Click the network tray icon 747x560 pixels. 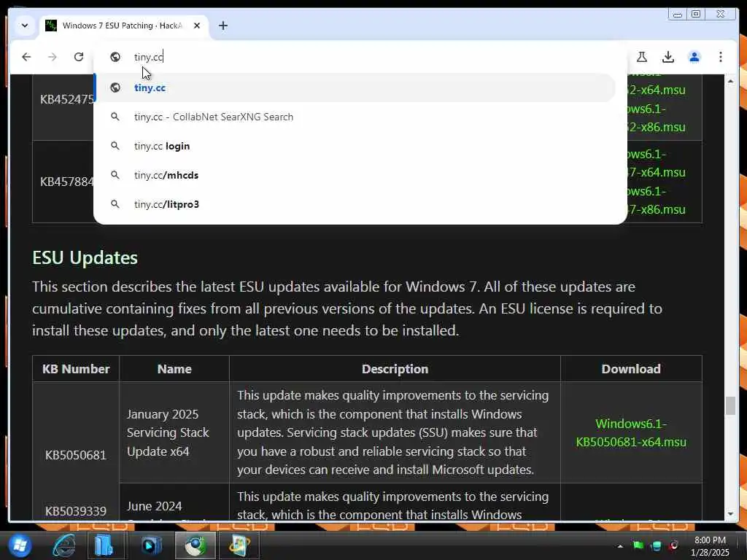(656, 546)
